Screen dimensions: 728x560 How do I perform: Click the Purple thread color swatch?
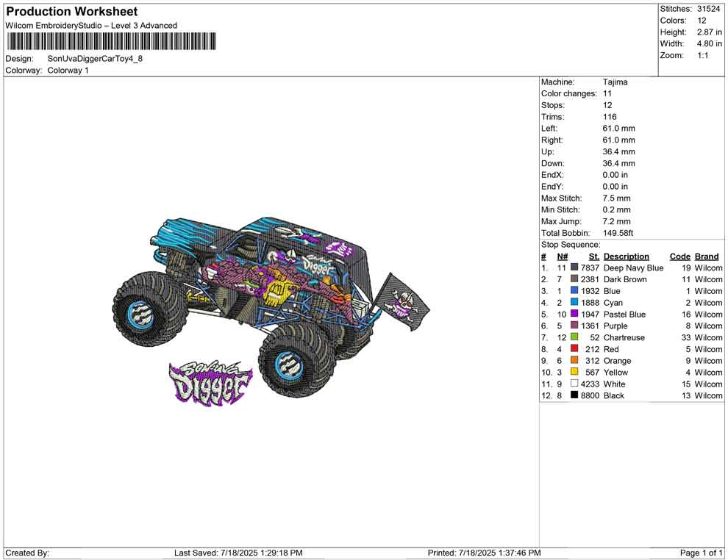click(574, 326)
